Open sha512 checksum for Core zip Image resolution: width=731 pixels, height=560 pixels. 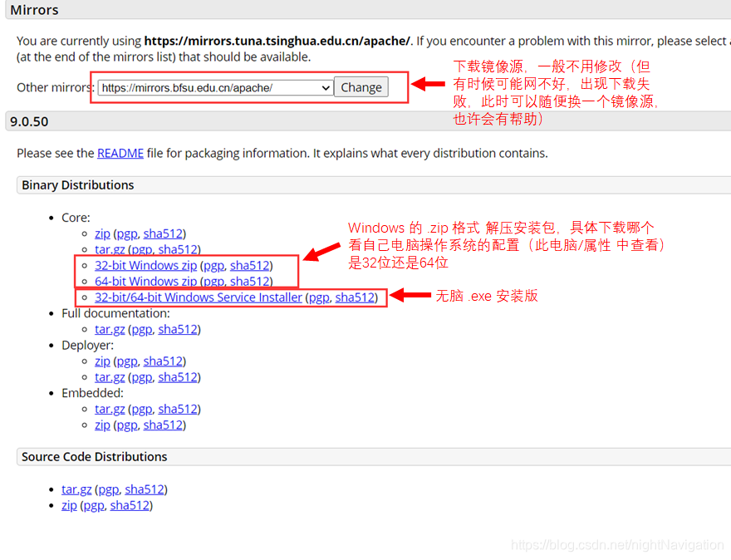pyautogui.click(x=163, y=233)
